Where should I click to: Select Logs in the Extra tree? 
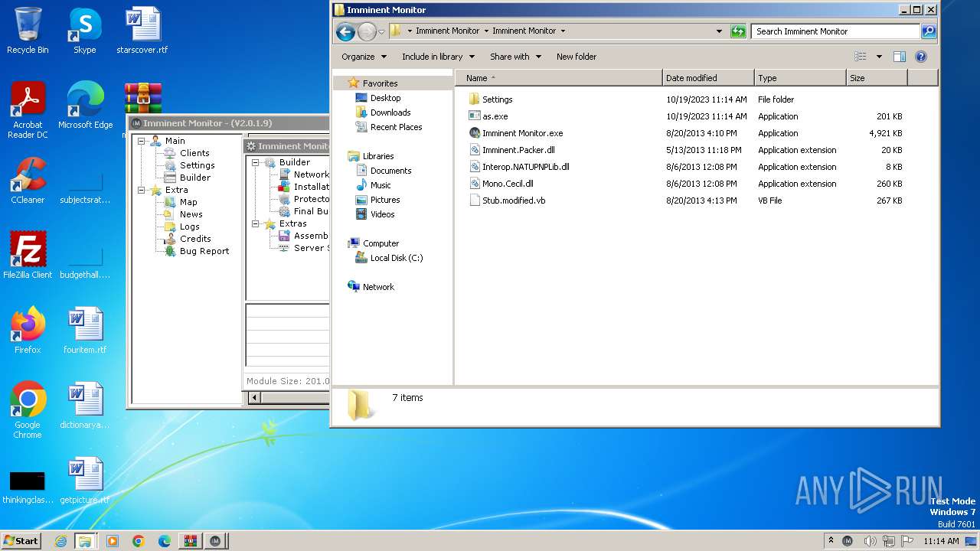click(189, 227)
